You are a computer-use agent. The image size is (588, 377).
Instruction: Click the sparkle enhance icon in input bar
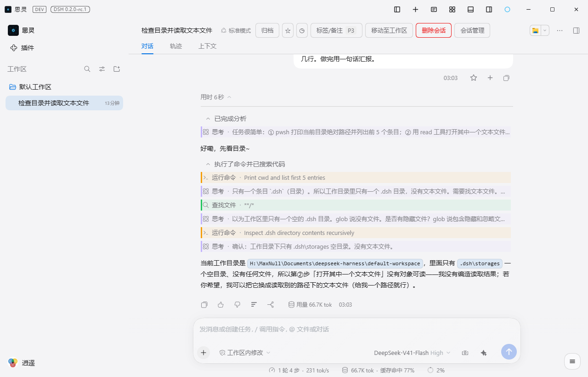click(x=483, y=353)
